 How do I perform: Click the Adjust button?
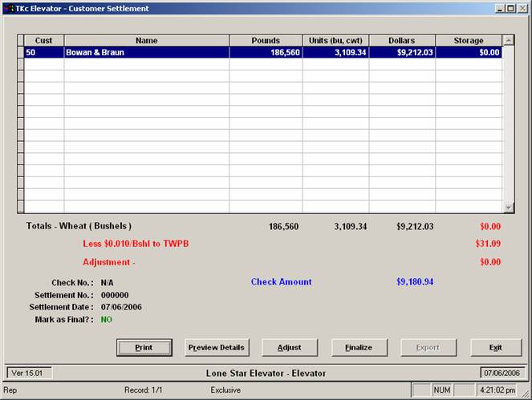[289, 347]
